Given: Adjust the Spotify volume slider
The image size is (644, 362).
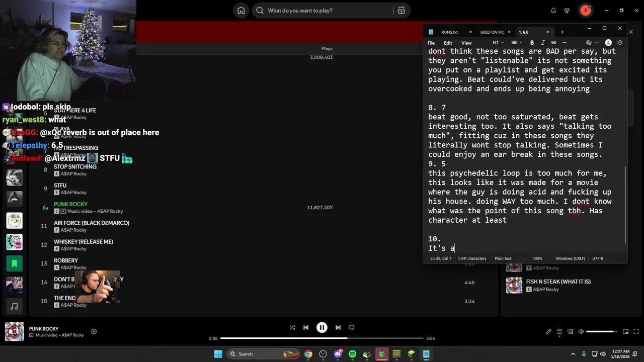Looking at the screenshot, I should tap(602, 331).
